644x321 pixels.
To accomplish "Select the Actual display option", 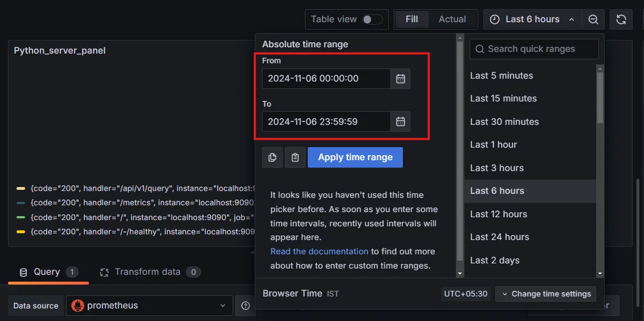I will [452, 19].
